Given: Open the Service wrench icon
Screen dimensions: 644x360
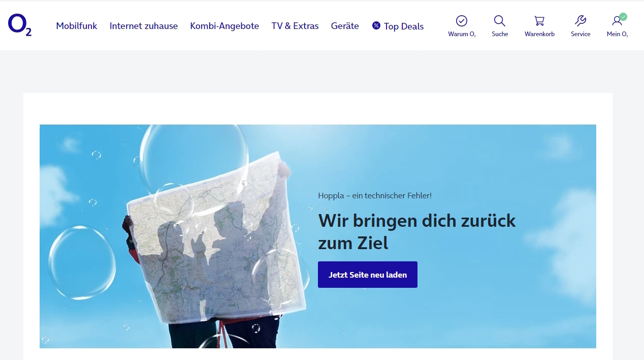Looking at the screenshot, I should (581, 21).
